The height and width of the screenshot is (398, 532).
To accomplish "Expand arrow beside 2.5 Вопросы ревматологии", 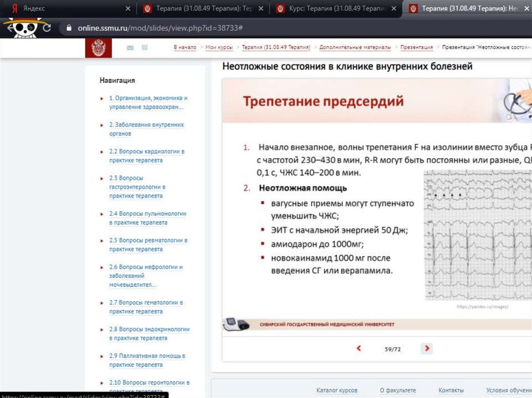I will 102,241.
